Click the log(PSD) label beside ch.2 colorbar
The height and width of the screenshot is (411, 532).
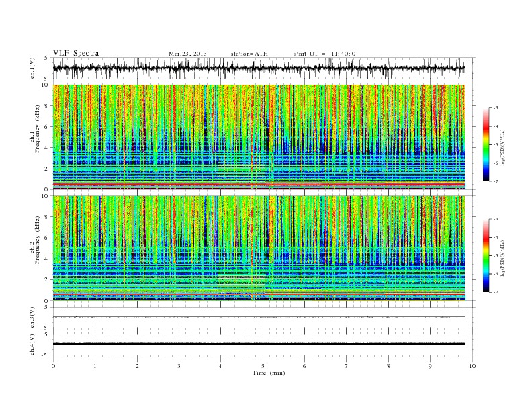click(503, 259)
